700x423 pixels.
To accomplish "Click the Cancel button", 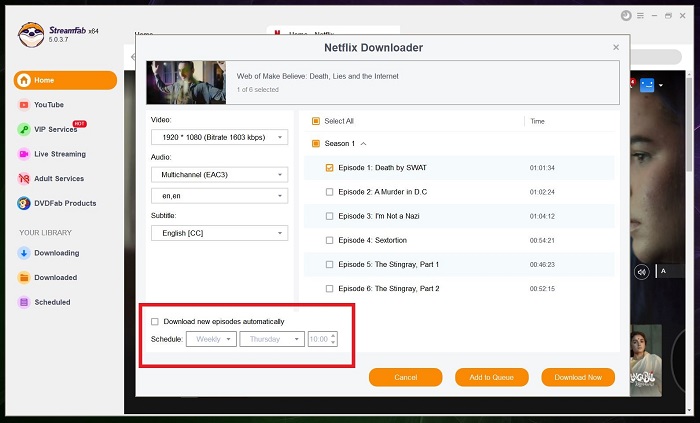I will [x=405, y=377].
